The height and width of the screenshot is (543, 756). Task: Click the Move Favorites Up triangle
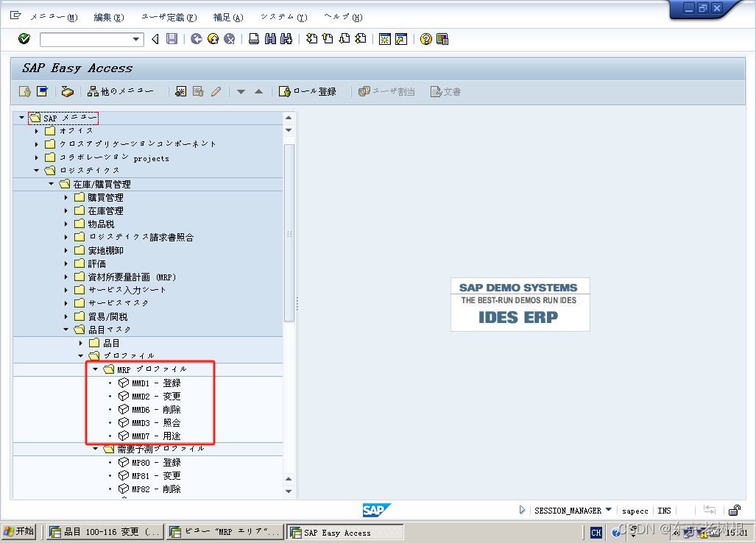tap(259, 91)
